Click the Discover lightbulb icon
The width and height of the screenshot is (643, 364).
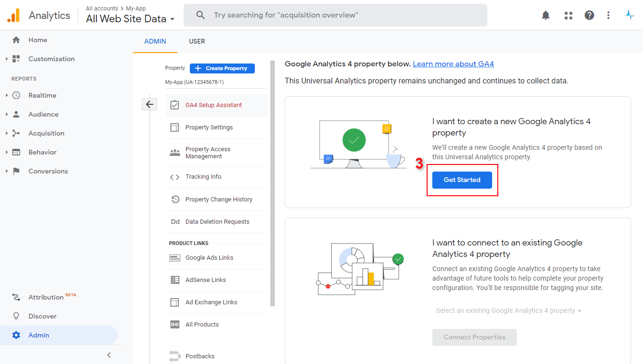tap(16, 316)
